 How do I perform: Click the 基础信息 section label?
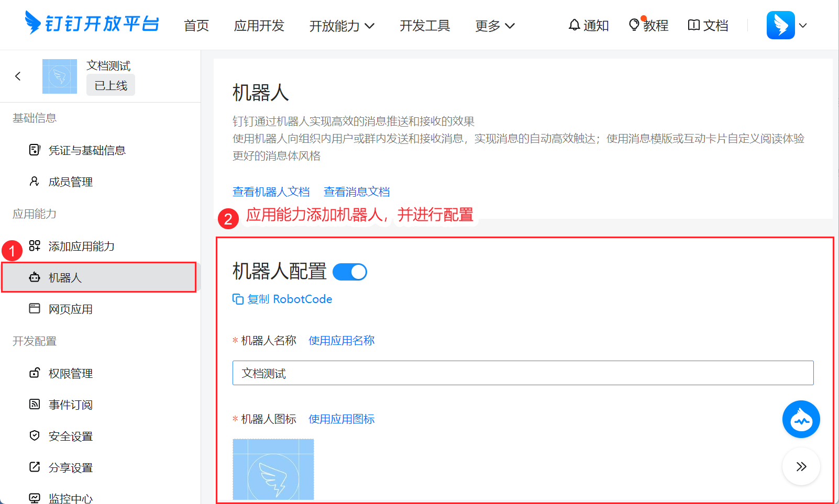click(35, 118)
